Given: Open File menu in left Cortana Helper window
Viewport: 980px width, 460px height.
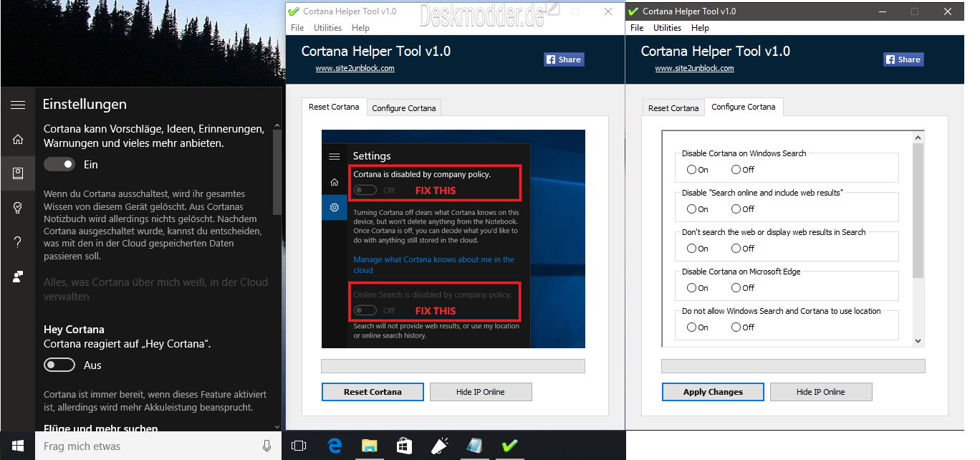Looking at the screenshot, I should [297, 28].
